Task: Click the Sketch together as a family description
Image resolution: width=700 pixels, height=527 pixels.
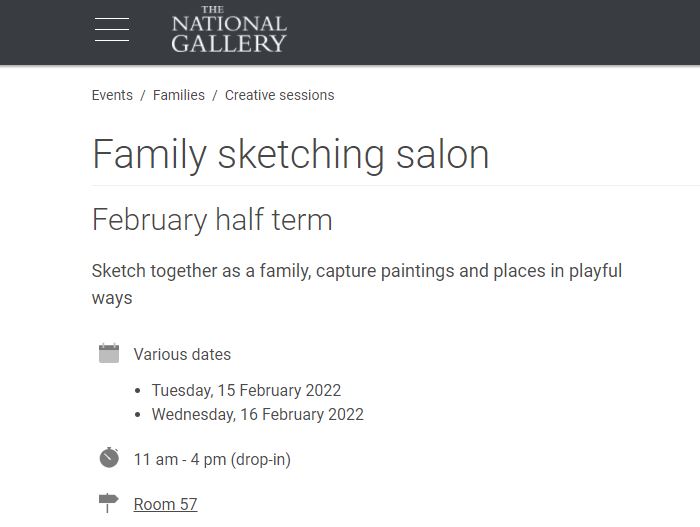Action: click(357, 284)
